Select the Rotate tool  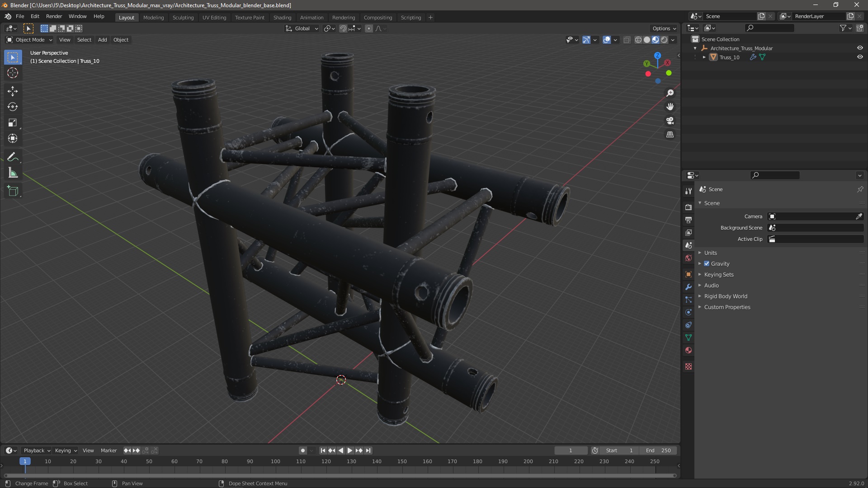point(13,107)
